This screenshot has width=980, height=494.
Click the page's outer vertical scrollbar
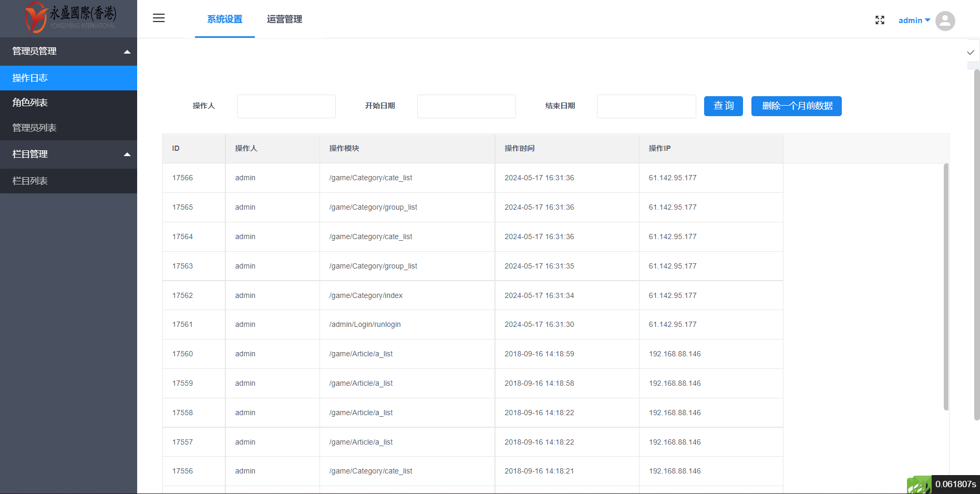[977, 244]
